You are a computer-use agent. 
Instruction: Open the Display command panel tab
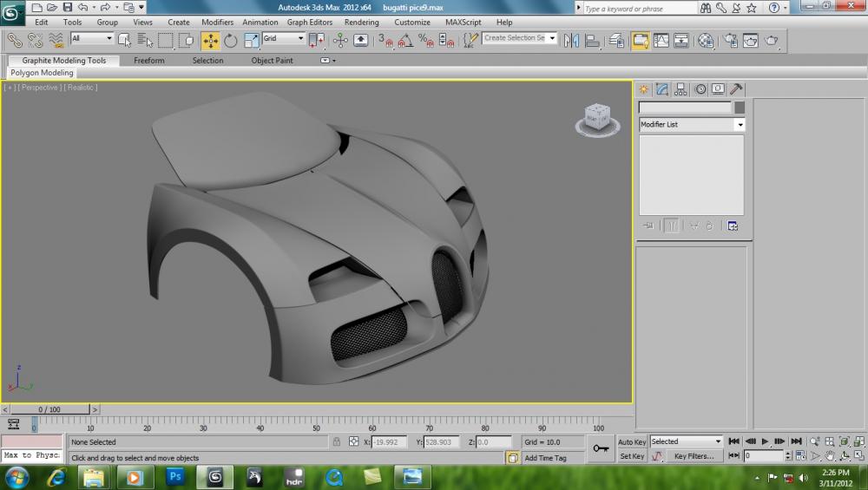pyautogui.click(x=718, y=89)
